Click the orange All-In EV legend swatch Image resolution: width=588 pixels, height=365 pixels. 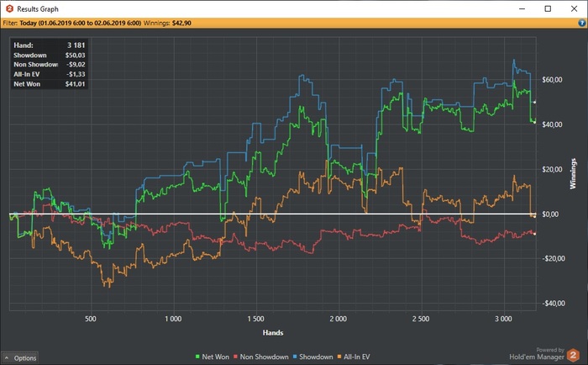tap(339, 357)
